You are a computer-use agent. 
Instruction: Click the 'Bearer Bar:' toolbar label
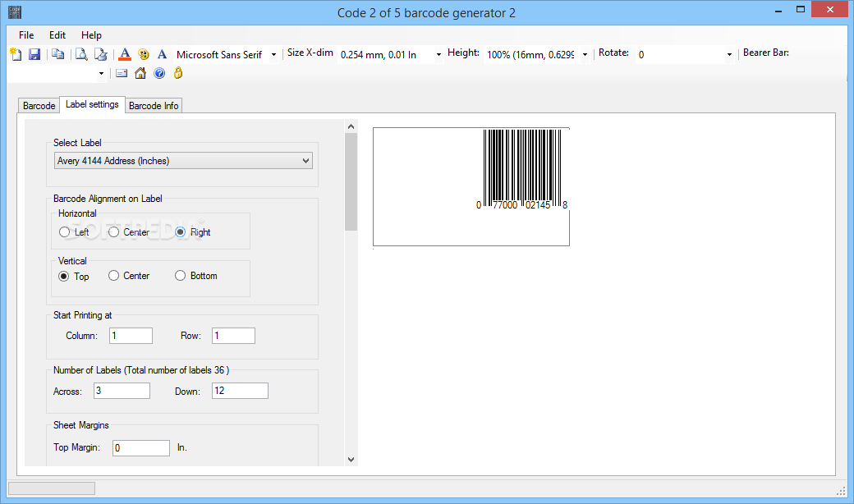click(x=766, y=53)
